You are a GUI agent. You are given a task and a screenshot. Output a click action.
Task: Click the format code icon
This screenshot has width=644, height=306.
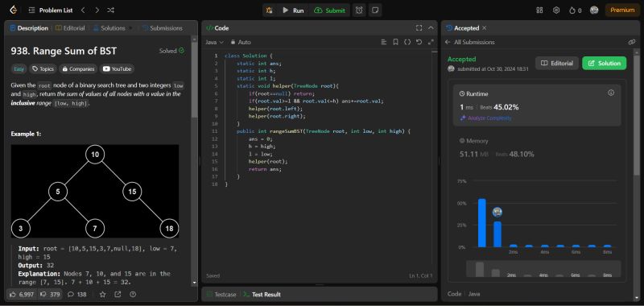pos(384,43)
